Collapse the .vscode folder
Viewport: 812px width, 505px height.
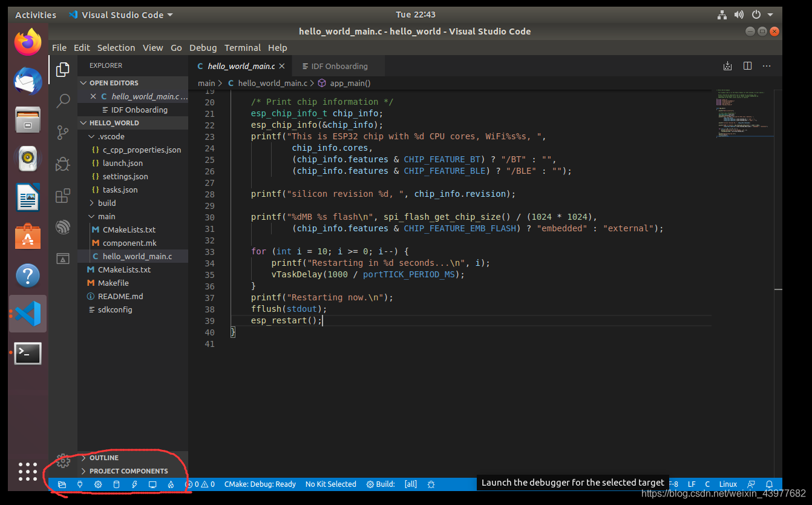pos(133,136)
